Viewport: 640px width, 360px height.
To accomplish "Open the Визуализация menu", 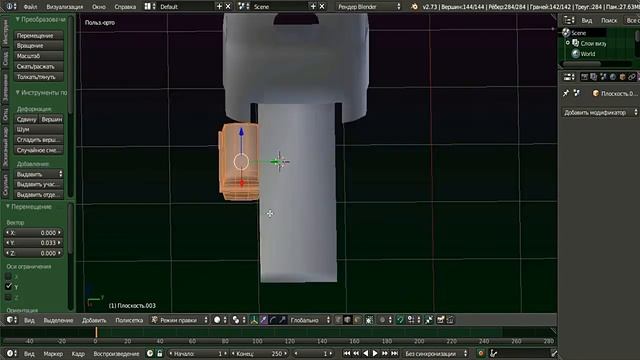I will pos(64,7).
